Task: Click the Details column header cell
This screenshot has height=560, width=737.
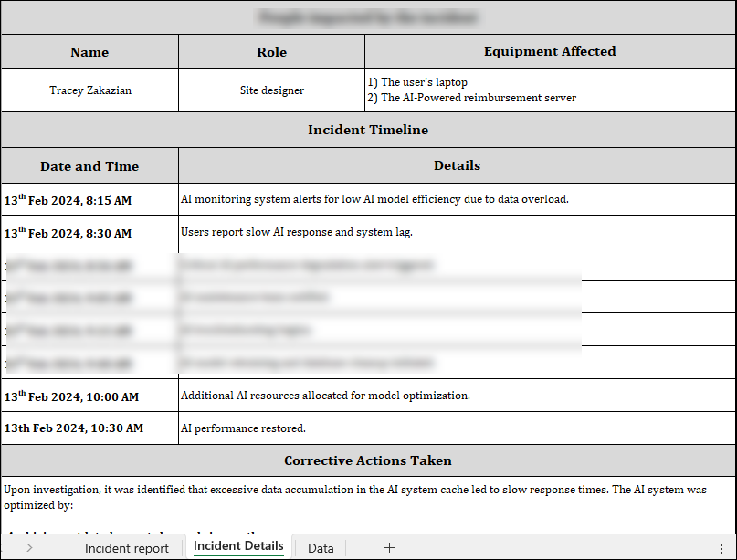Action: point(457,165)
